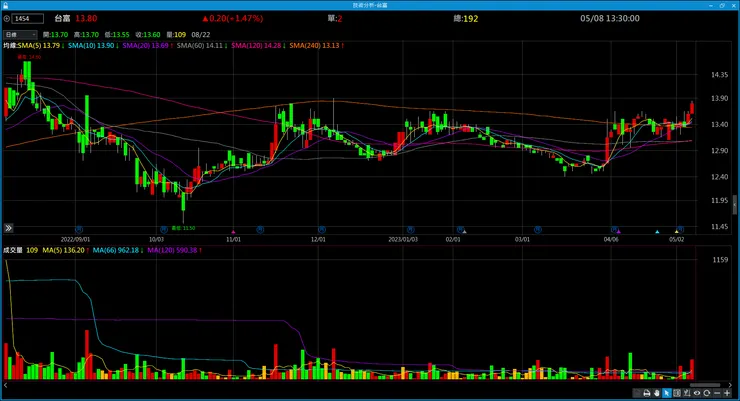Click the circle event icon above 03/01
Viewport: 740px width, 401px height.
(538, 230)
